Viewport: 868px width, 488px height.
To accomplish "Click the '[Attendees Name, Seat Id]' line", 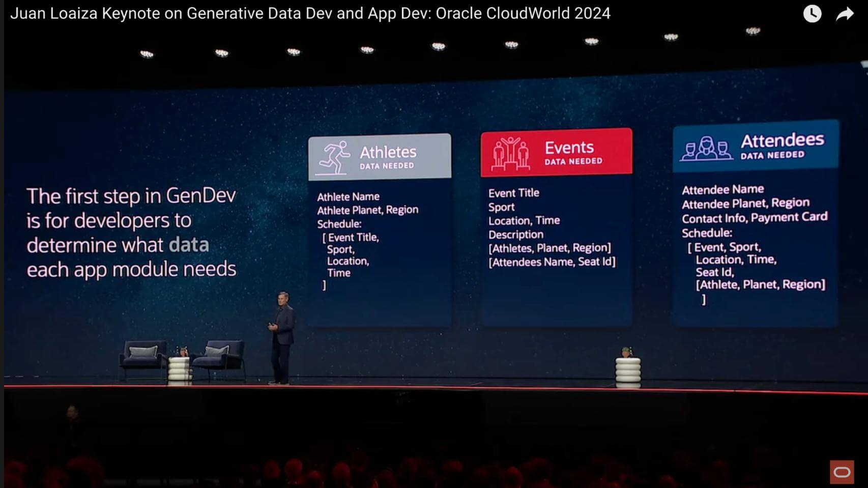I will pos(552,262).
